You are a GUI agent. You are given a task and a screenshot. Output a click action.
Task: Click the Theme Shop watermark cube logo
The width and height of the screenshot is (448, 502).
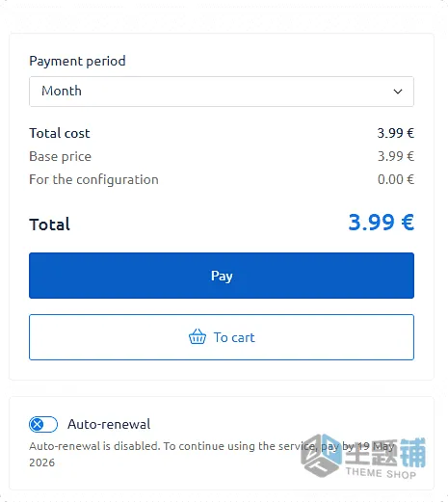coord(321,455)
